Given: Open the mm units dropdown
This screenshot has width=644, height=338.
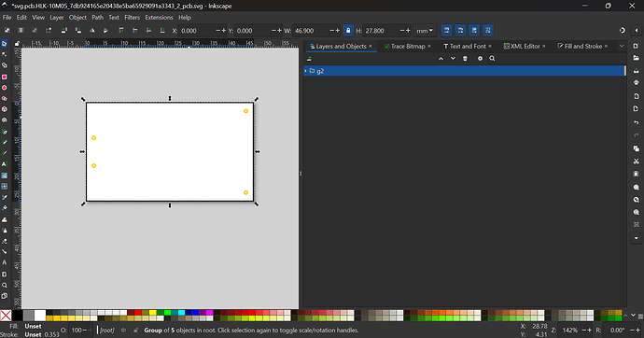Looking at the screenshot, I should tap(425, 31).
